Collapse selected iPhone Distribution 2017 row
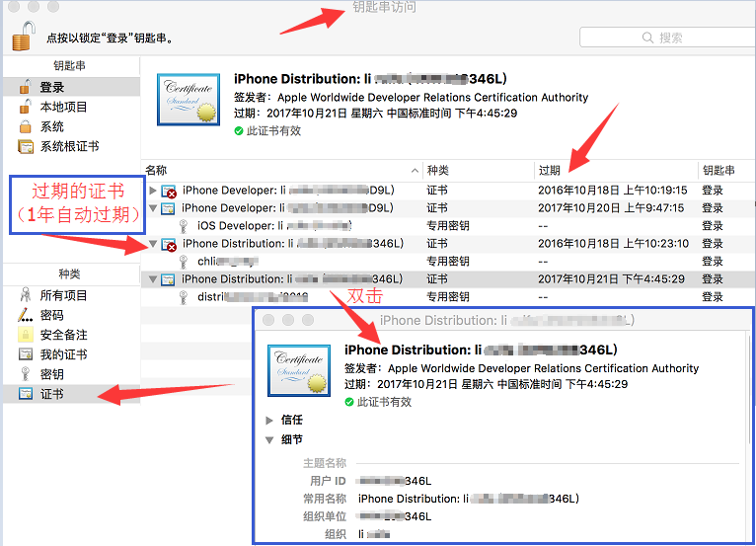The width and height of the screenshot is (756, 546). point(153,278)
